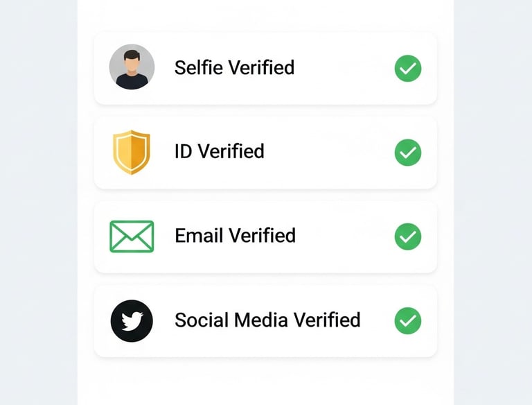Image resolution: width=532 pixels, height=405 pixels.
Task: Tap the black Twitter bird icon
Action: pos(132,320)
